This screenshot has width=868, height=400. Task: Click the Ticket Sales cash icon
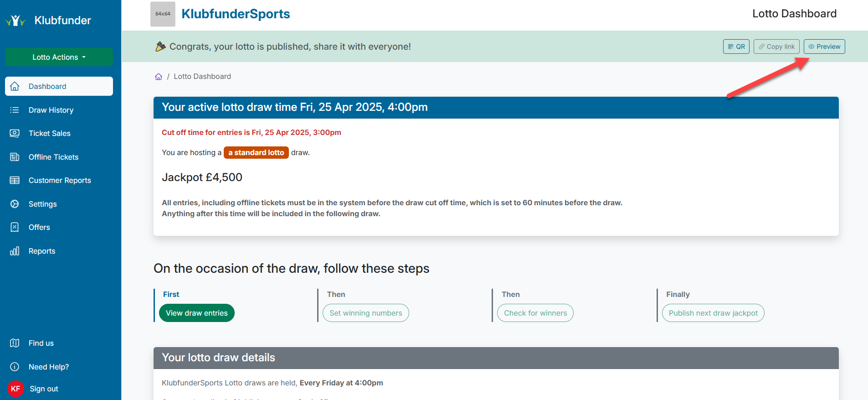tap(15, 133)
